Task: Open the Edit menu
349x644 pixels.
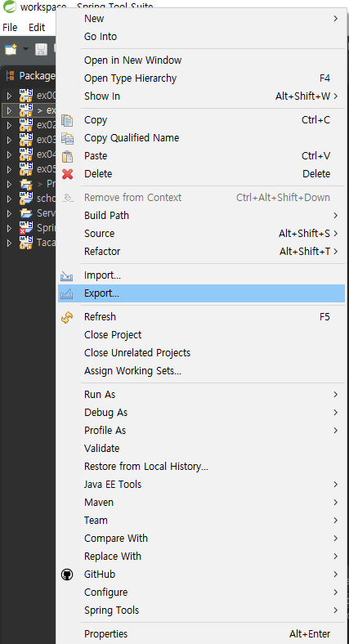Action: tap(37, 28)
